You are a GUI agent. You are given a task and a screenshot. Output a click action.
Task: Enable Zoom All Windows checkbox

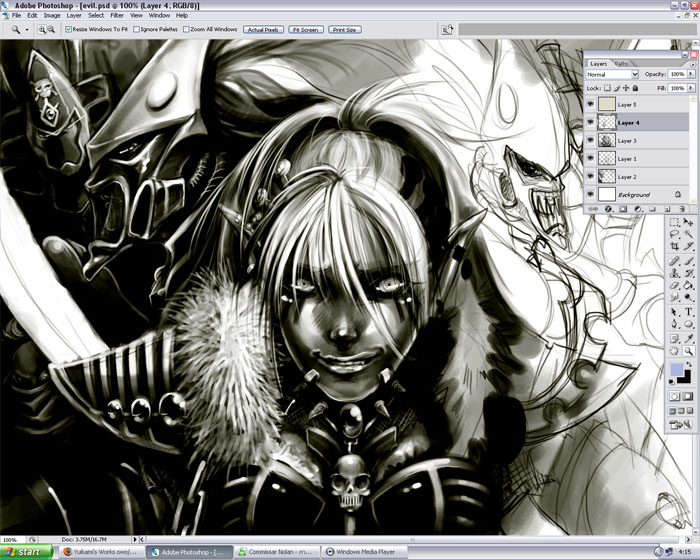coord(186,29)
